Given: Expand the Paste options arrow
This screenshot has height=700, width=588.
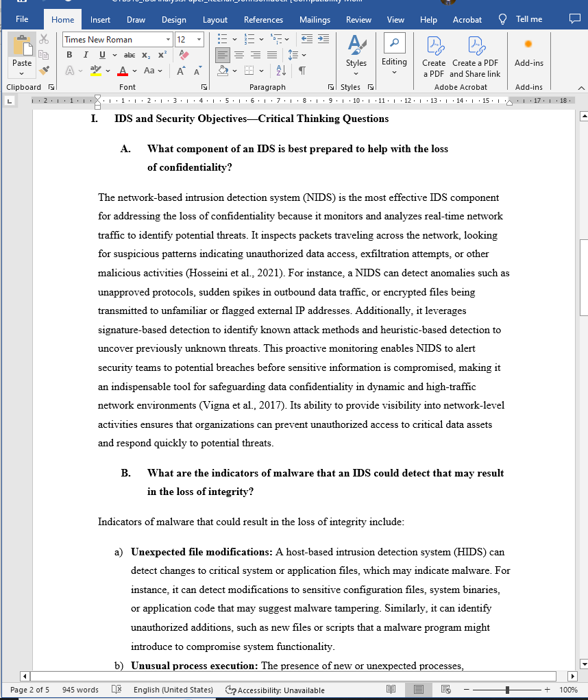Looking at the screenshot, I should pos(22,73).
